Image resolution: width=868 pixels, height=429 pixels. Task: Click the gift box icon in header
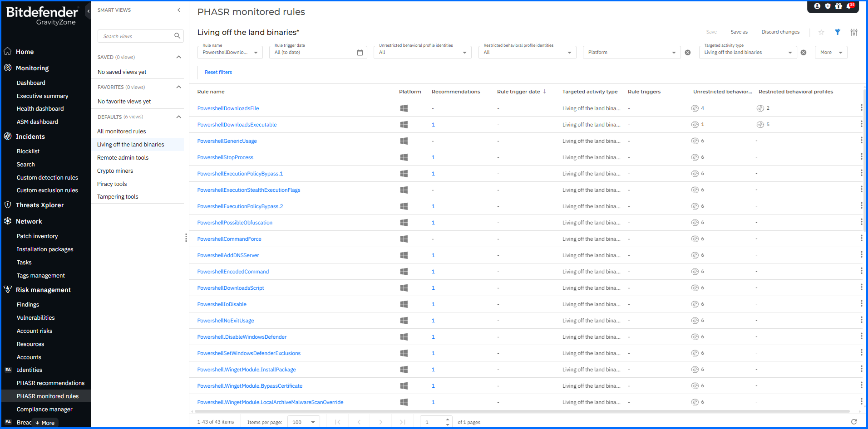tap(838, 6)
